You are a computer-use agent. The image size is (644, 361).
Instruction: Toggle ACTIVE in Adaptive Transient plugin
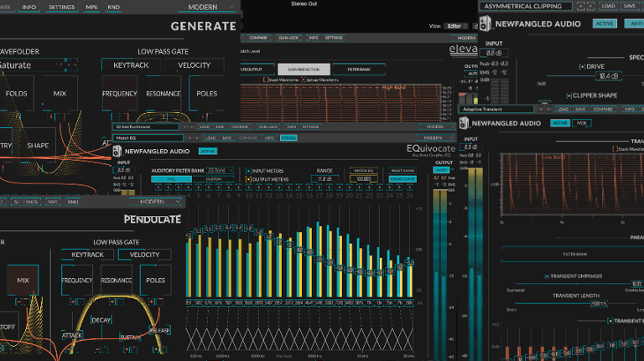pos(560,123)
